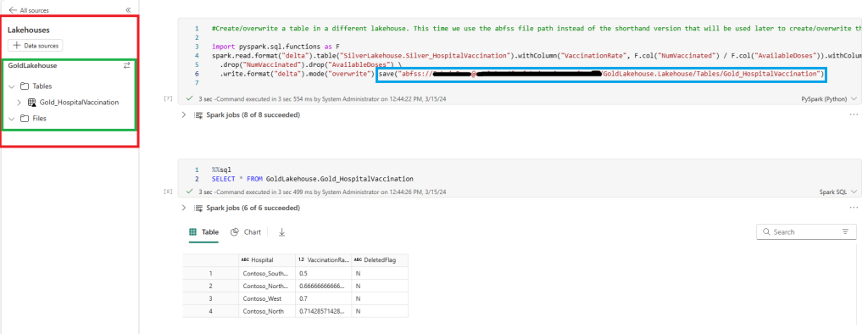This screenshot has height=334, width=868.
Task: Click the Gold_HospitalVaccination table icon
Action: 31,103
